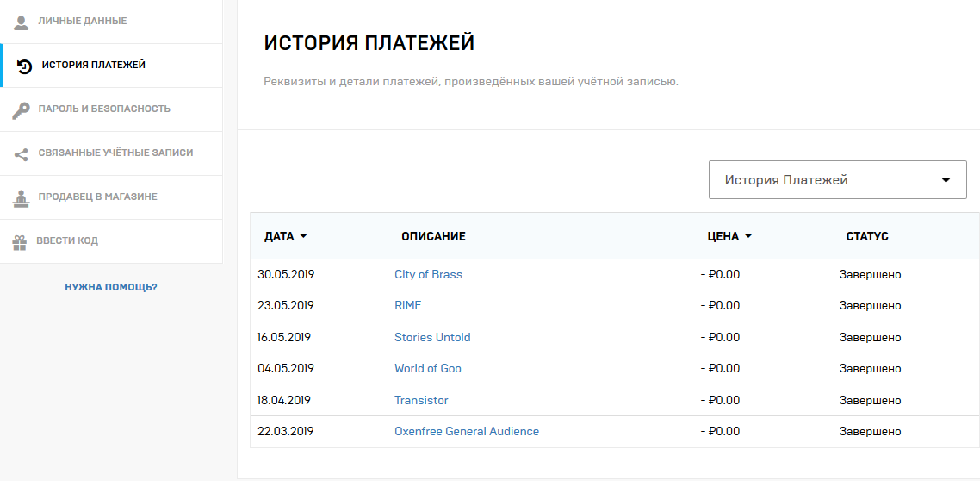Image resolution: width=980 pixels, height=481 pixels.
Task: Open the История Платежей dropdown
Action: point(837,180)
